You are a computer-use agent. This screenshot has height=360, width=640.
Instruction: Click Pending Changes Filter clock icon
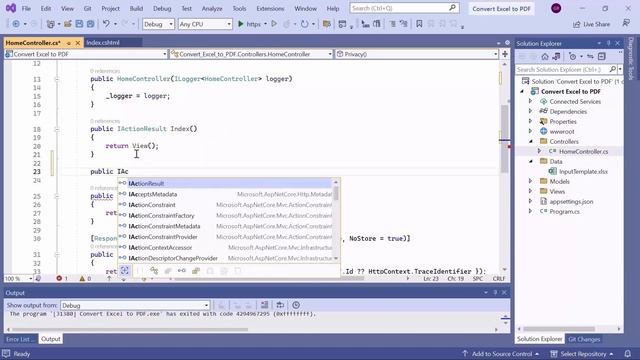coord(573,56)
